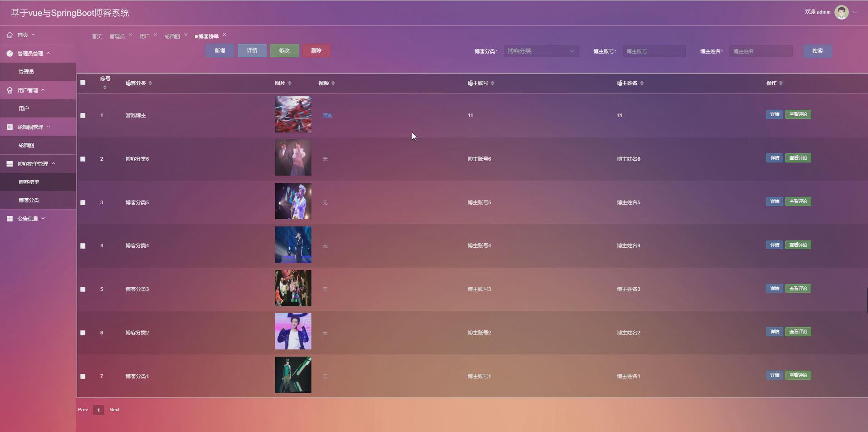Click the home icon in the sidebar

click(10, 35)
